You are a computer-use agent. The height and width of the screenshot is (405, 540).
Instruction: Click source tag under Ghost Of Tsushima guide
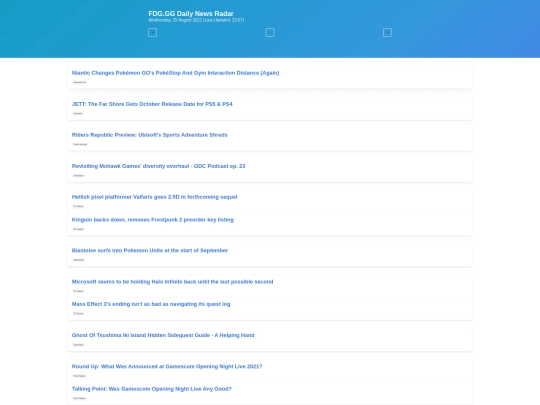78,345
